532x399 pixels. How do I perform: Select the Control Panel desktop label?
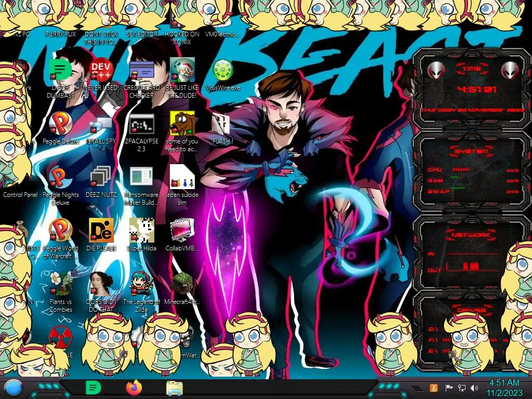(x=20, y=195)
